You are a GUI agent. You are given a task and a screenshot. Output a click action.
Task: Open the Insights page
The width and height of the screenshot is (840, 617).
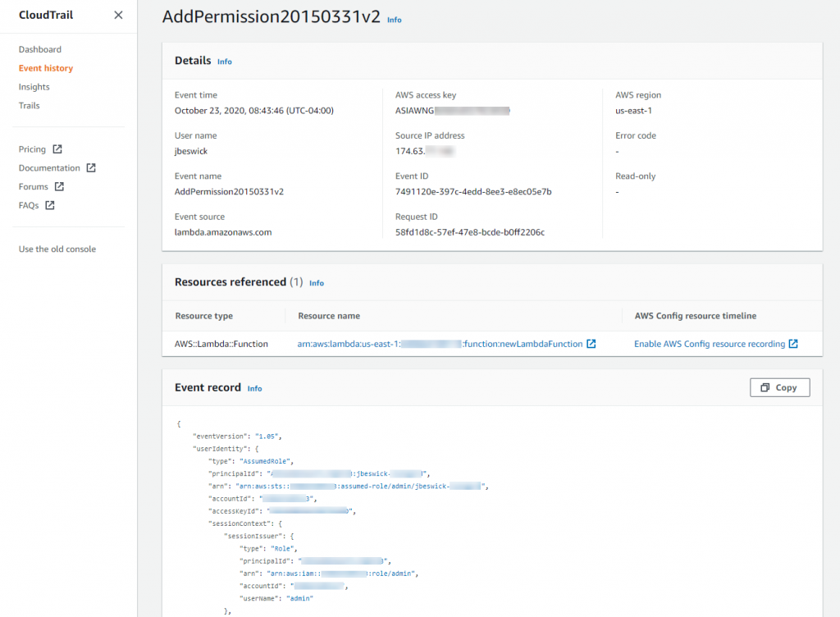click(34, 86)
